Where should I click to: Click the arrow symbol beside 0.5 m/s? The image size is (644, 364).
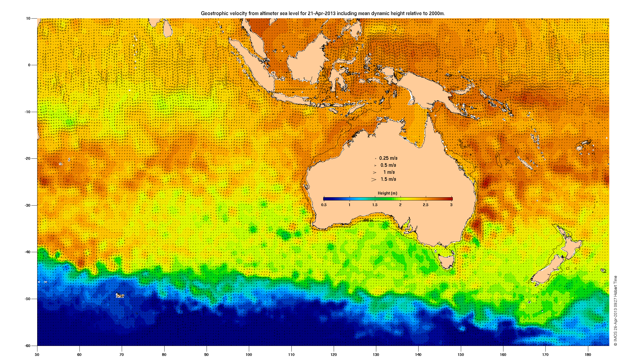tap(375, 165)
